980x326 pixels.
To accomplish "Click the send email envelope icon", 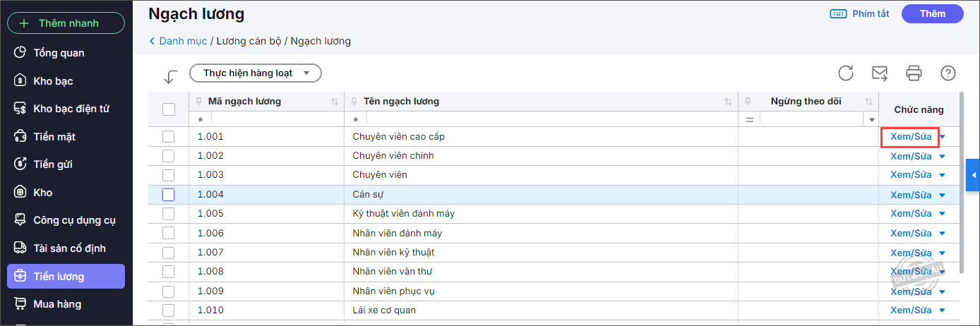I will coord(880,73).
